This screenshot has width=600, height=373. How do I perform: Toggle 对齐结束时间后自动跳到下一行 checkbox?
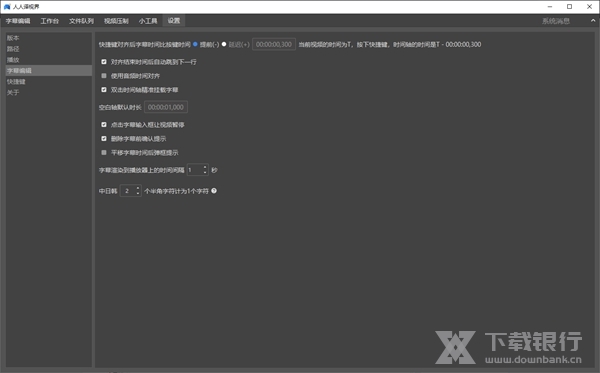pos(104,62)
